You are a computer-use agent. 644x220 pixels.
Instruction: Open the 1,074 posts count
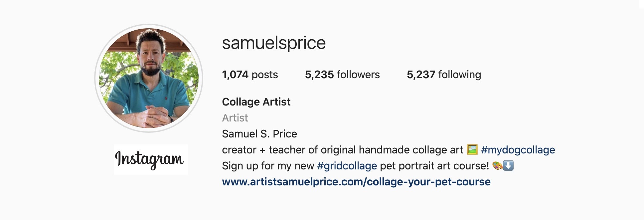(x=250, y=75)
